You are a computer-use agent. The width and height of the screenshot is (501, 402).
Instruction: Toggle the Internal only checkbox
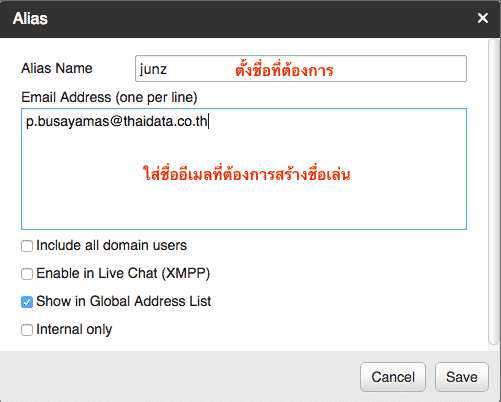(x=27, y=330)
